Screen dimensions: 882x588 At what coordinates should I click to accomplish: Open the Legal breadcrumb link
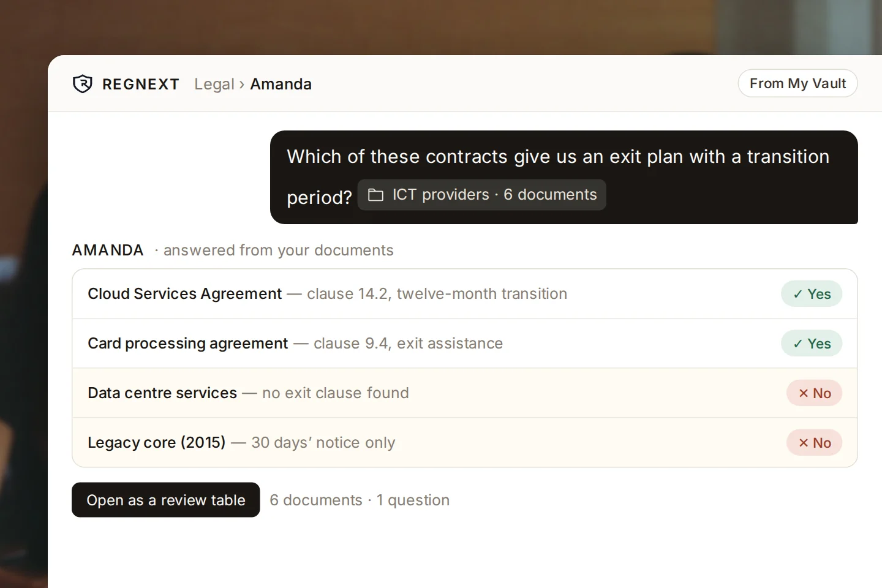click(214, 84)
